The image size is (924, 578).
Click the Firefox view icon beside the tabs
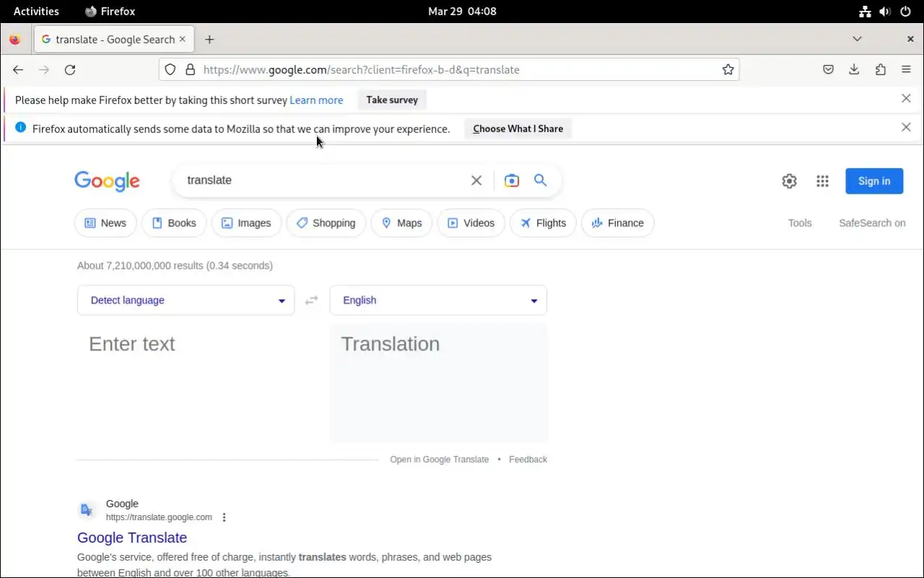coord(14,39)
